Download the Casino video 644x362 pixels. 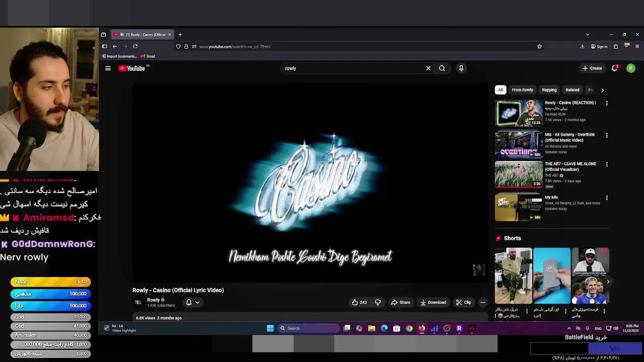(433, 302)
